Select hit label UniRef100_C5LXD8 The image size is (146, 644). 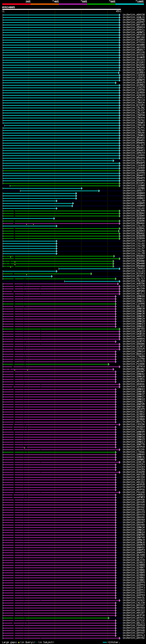[x=134, y=281]
